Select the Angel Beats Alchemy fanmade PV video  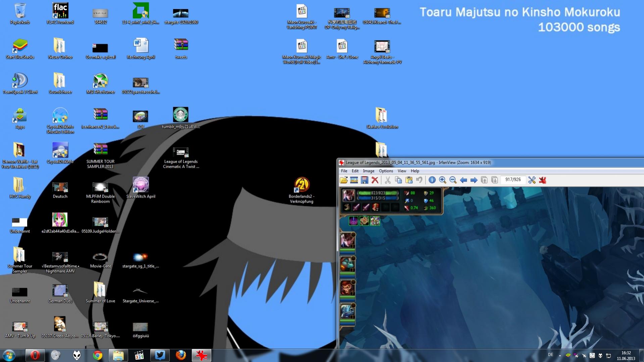[382, 52]
